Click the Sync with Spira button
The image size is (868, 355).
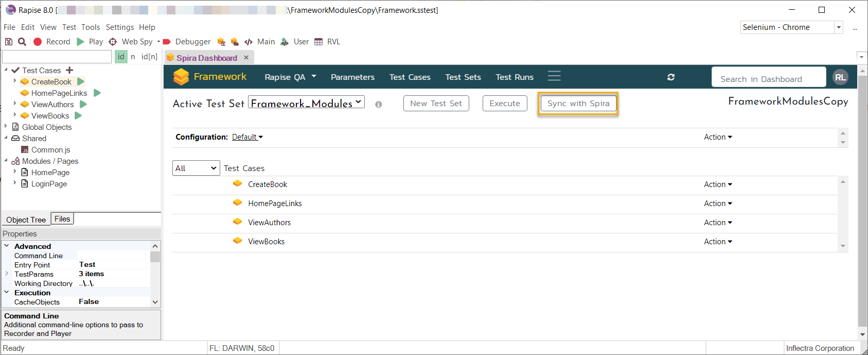pos(578,104)
